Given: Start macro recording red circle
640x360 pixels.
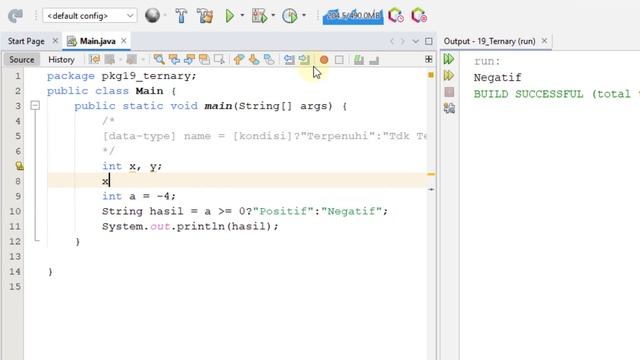Looking at the screenshot, I should click(324, 60).
